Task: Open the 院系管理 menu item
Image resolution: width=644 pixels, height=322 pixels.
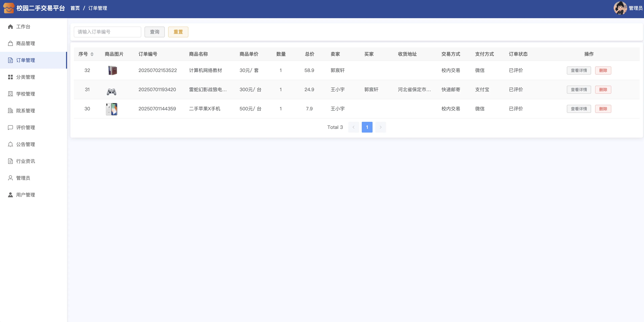Action: [x=25, y=111]
